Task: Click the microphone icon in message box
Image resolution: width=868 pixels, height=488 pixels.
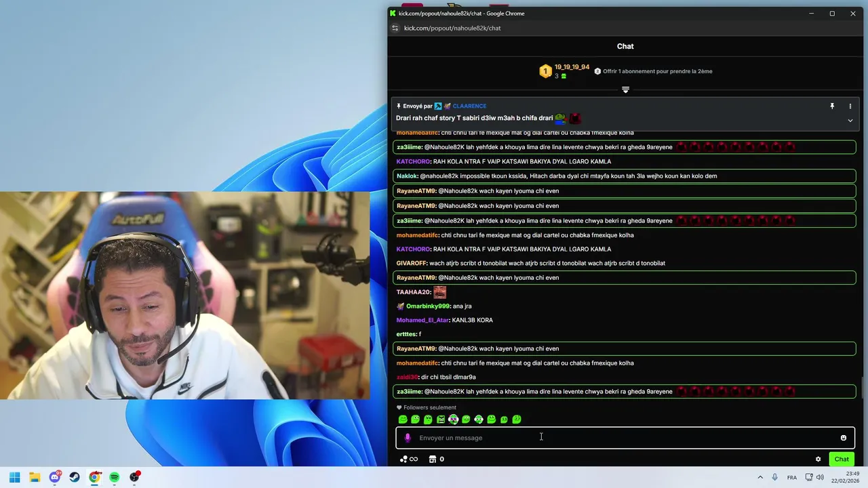Action: click(408, 438)
